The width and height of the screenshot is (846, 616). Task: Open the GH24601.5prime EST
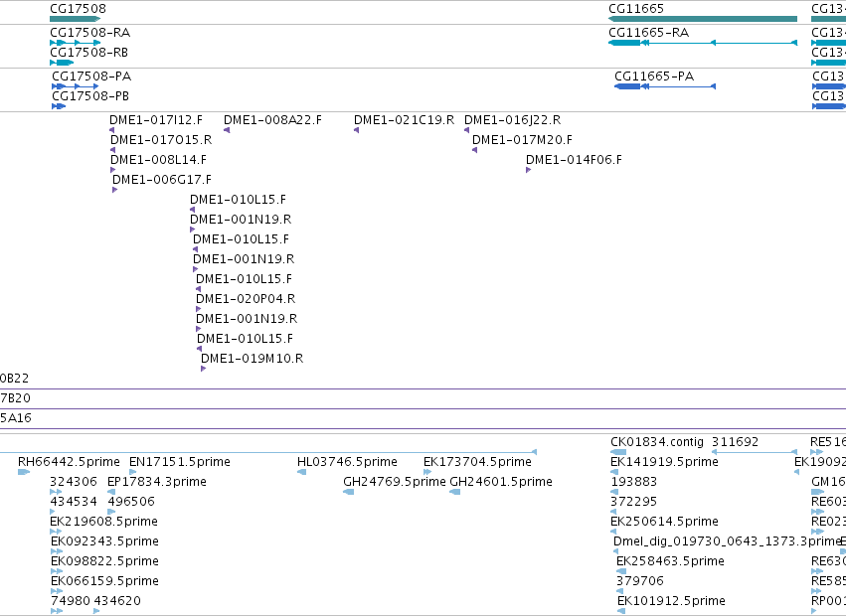tap(501, 482)
